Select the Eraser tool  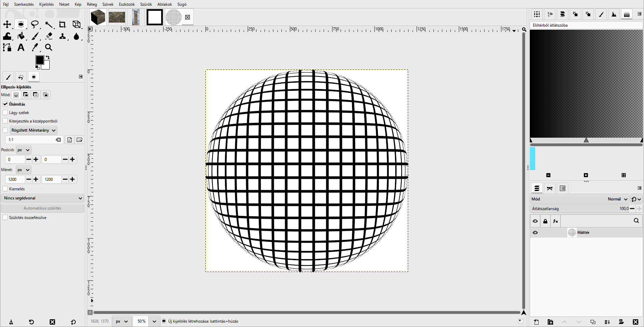pos(49,36)
